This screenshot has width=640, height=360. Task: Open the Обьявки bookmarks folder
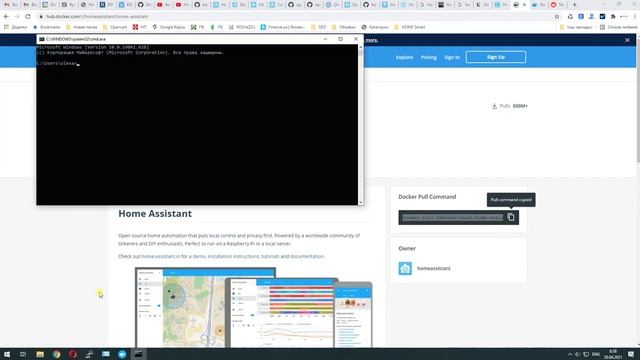click(344, 27)
